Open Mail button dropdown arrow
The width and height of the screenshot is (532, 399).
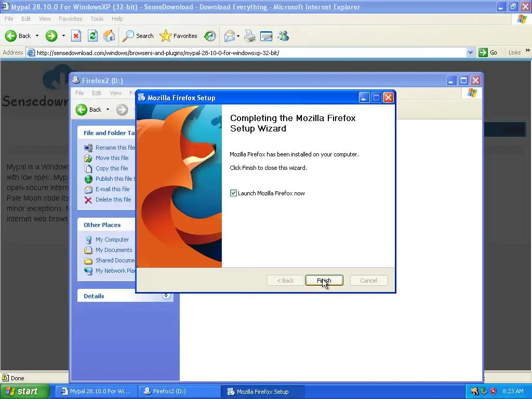pyautogui.click(x=238, y=36)
